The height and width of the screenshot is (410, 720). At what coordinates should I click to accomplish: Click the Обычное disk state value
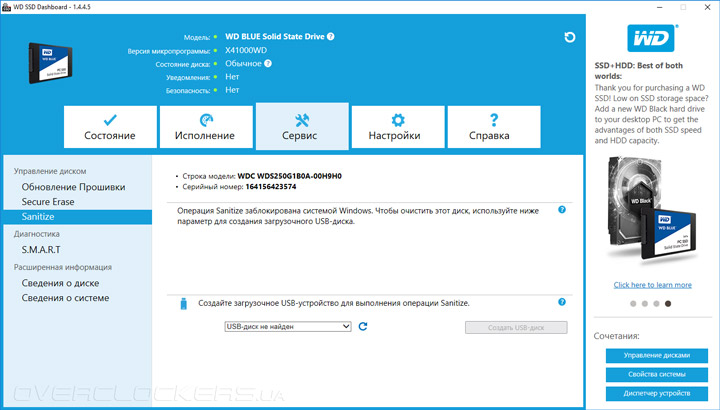coord(243,63)
